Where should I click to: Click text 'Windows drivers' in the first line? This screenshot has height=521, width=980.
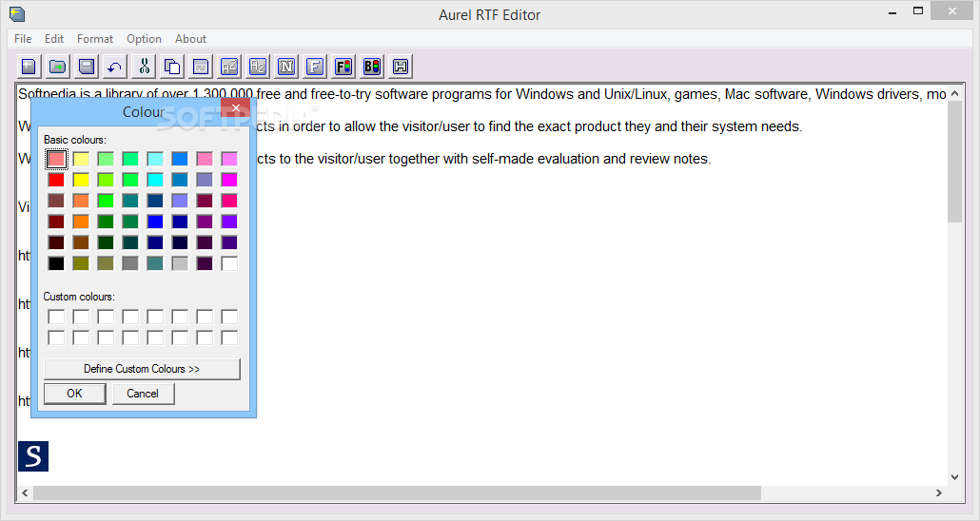coord(868,94)
